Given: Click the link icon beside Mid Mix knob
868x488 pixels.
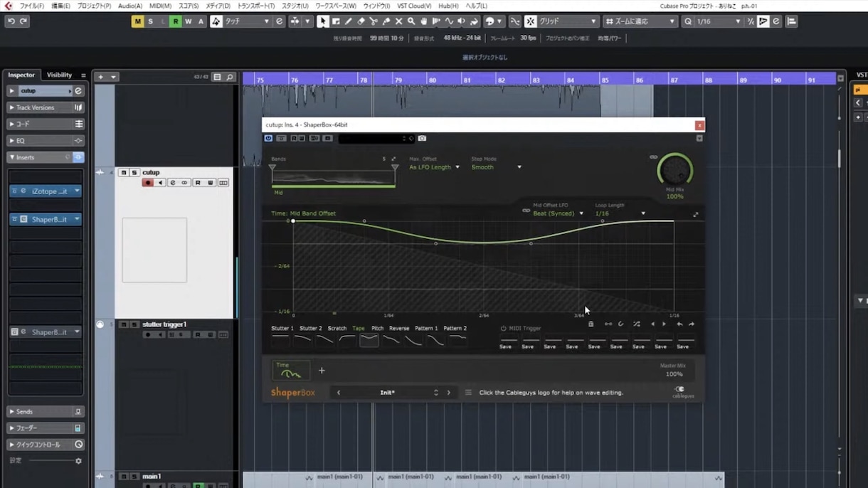Looking at the screenshot, I should [653, 157].
